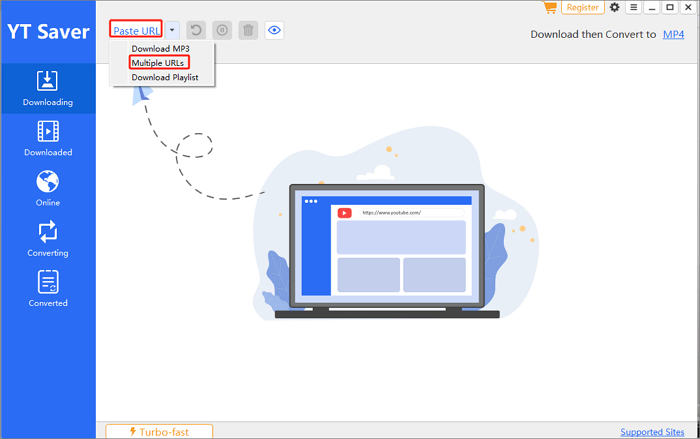Image resolution: width=700 pixels, height=439 pixels.
Task: Click the Paste URL button
Action: [137, 30]
